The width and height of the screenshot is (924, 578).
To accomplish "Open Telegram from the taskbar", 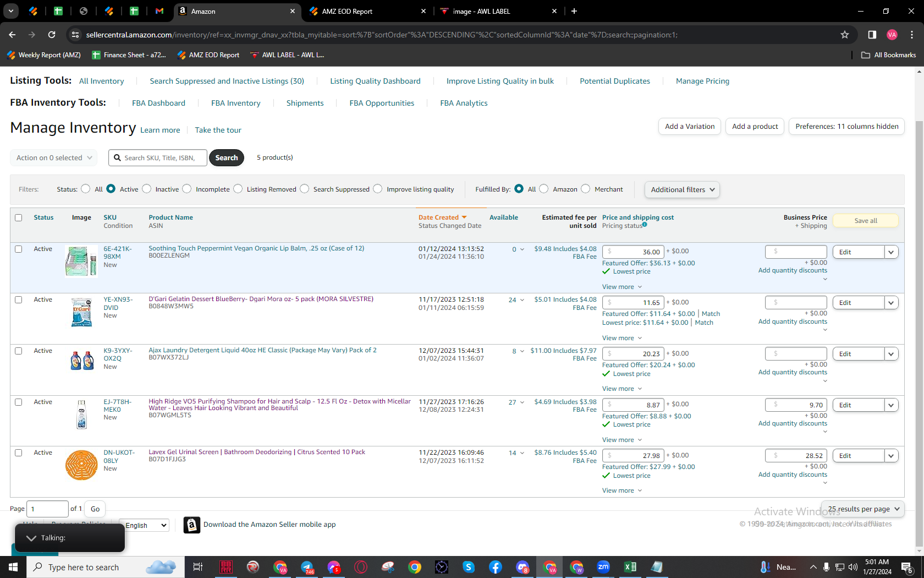I will [x=307, y=567].
